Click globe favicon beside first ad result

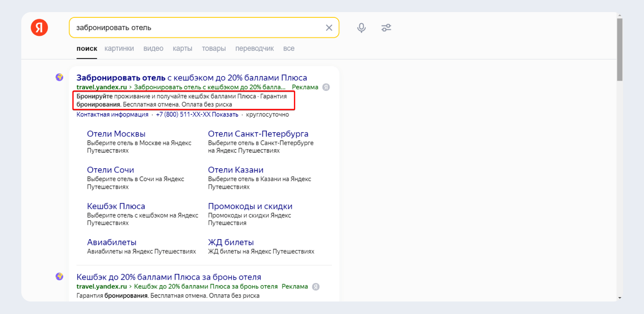click(59, 77)
